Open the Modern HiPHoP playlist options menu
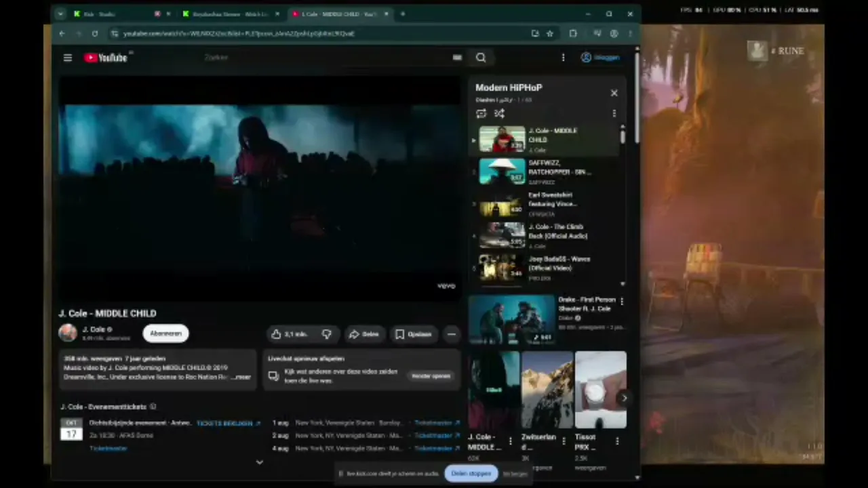 coord(614,114)
